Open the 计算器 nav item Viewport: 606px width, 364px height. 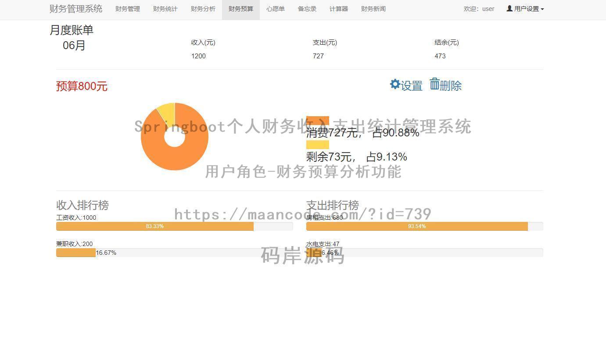(339, 9)
